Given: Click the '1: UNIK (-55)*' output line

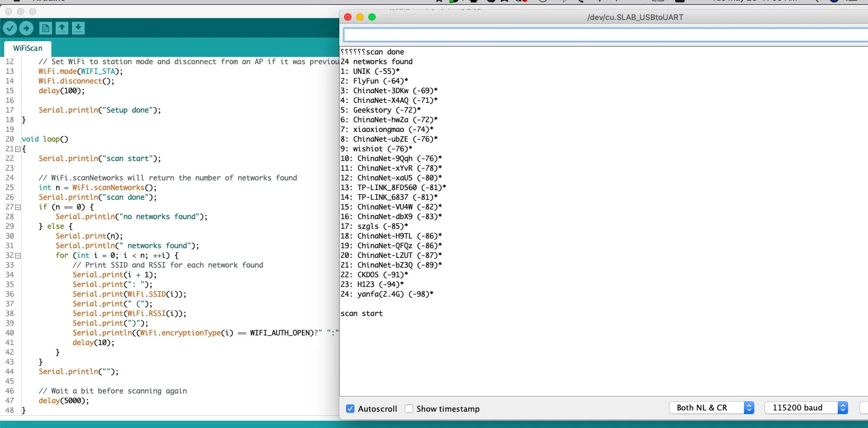Looking at the screenshot, I should [370, 71].
